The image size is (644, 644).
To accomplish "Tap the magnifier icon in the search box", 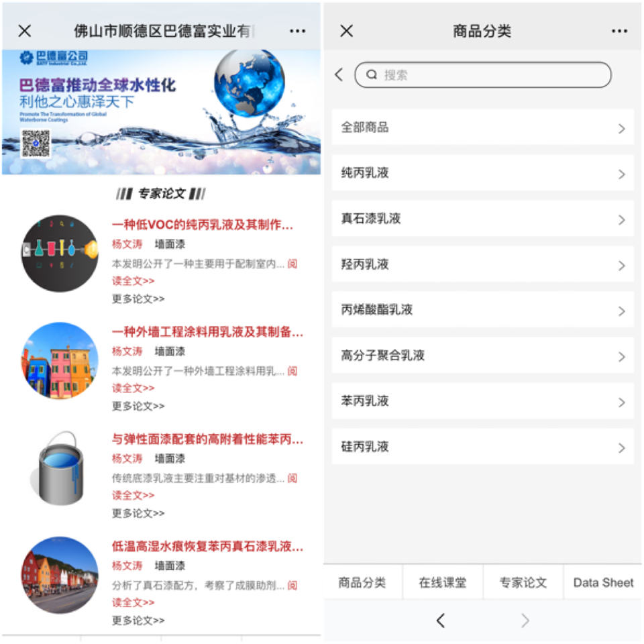I will [372, 74].
